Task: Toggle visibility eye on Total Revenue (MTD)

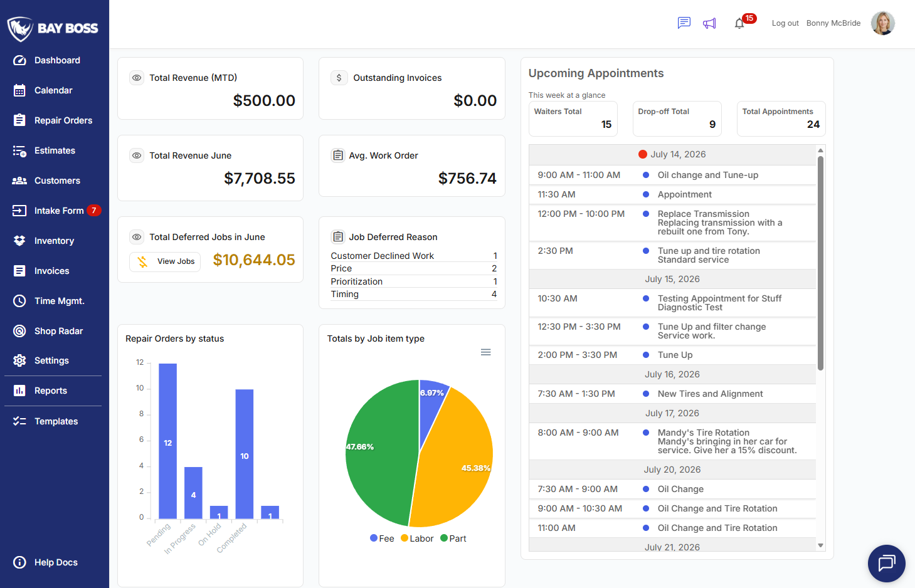Action: (x=137, y=78)
